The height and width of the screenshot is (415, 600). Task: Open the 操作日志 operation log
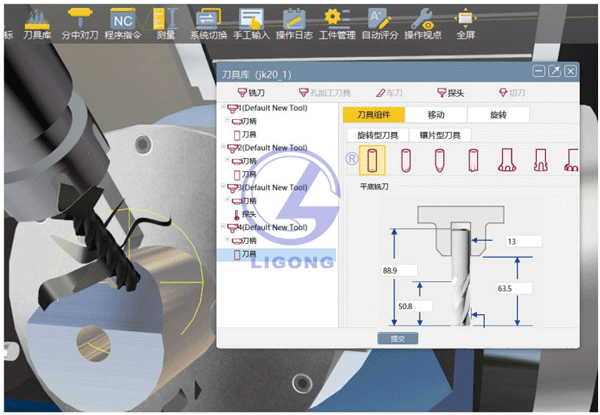point(294,20)
